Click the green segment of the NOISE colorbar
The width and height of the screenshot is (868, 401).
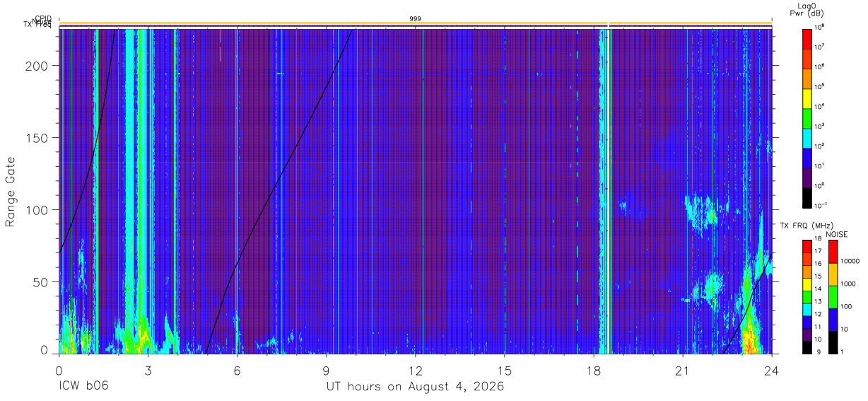(x=833, y=296)
